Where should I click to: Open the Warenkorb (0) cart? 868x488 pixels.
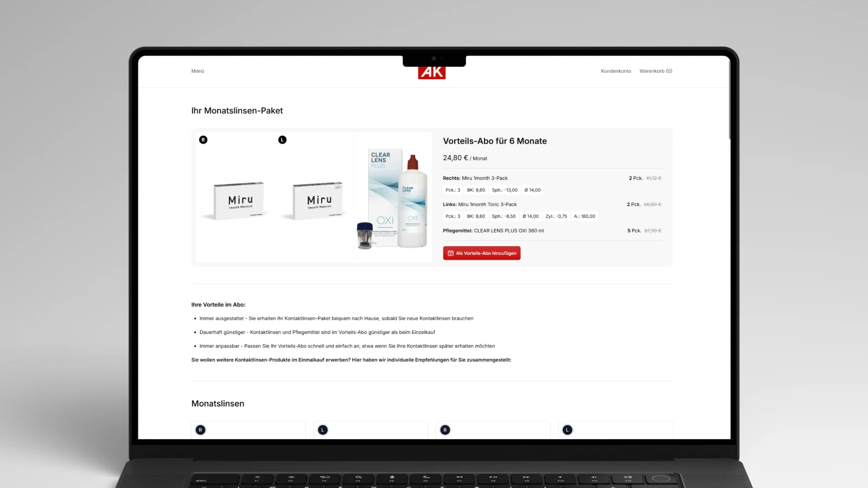tap(655, 71)
